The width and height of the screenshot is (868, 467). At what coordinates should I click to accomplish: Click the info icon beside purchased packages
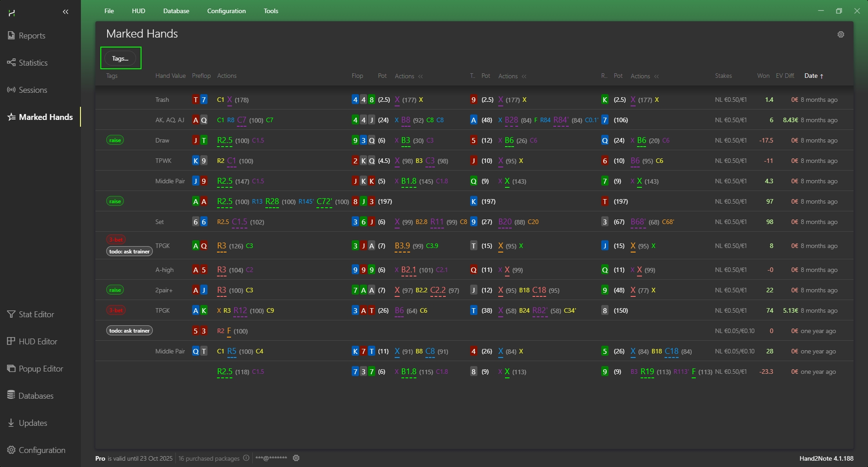pos(246,458)
